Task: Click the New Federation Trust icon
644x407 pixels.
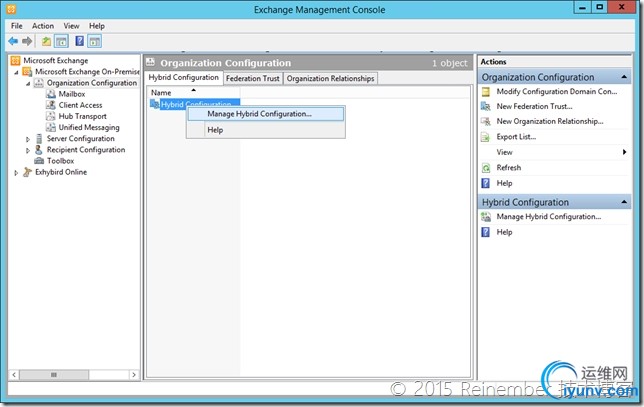Action: pyautogui.click(x=486, y=106)
